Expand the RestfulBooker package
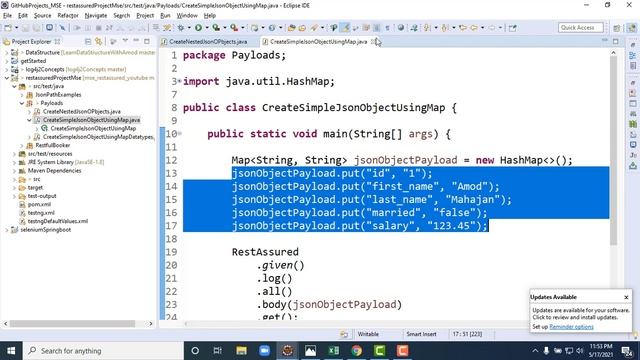The width and height of the screenshot is (640, 360). pos(22,145)
